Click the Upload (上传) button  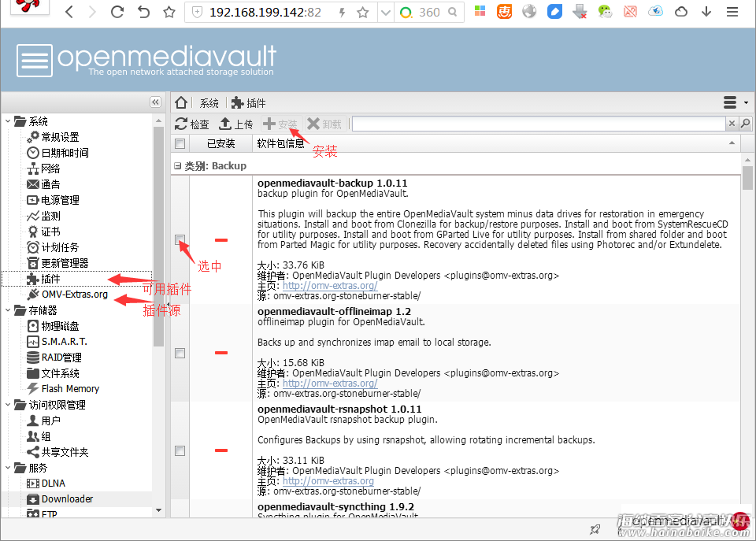tap(235, 124)
